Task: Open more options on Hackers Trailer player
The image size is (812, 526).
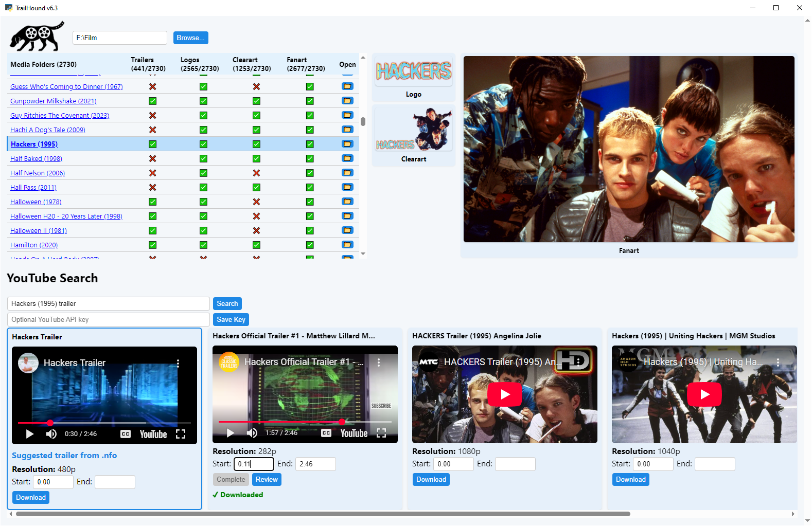Action: tap(178, 363)
